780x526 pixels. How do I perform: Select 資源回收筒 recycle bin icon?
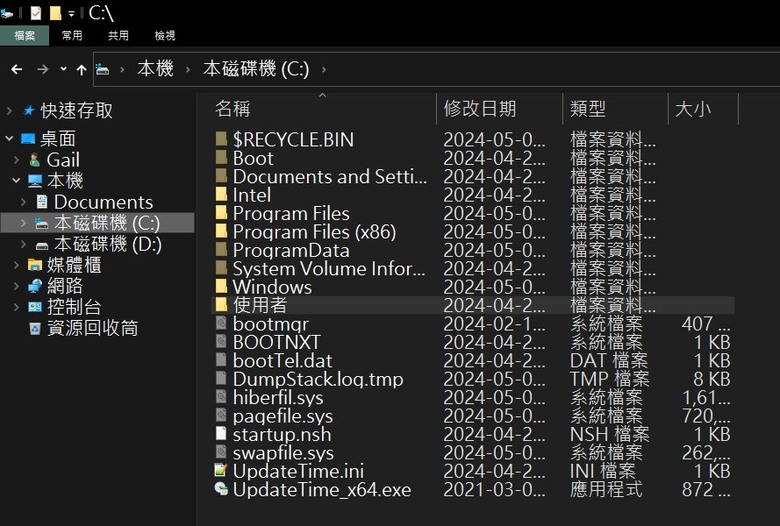35,328
